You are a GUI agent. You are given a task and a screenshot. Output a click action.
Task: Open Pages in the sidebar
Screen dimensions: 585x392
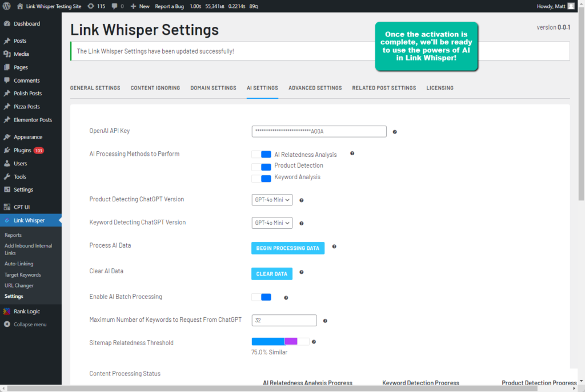[x=31, y=67]
